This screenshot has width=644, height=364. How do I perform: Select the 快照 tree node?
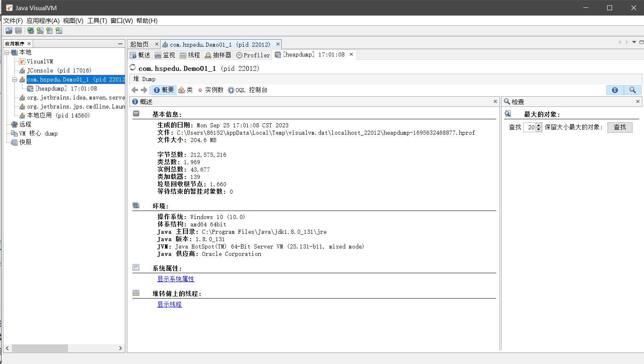(25, 142)
